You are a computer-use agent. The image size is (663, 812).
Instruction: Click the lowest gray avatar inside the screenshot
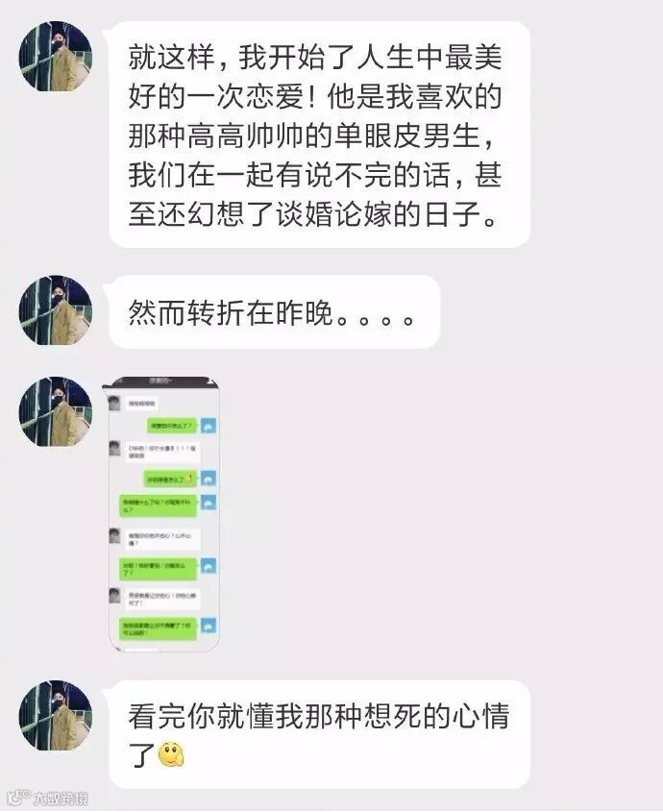[x=115, y=596]
